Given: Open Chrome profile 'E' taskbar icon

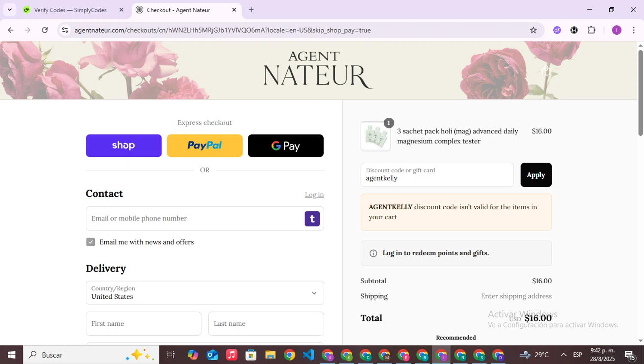Looking at the screenshot, I should tap(404, 355).
